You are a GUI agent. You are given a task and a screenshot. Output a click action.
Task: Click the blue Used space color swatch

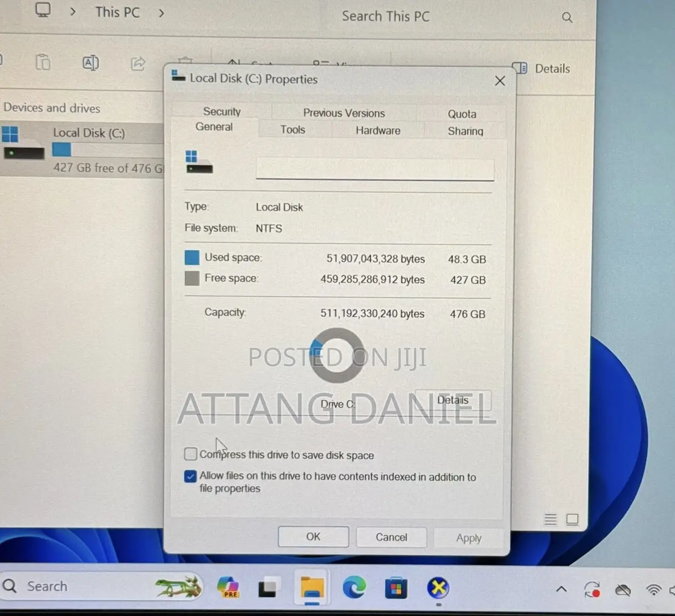coord(192,257)
